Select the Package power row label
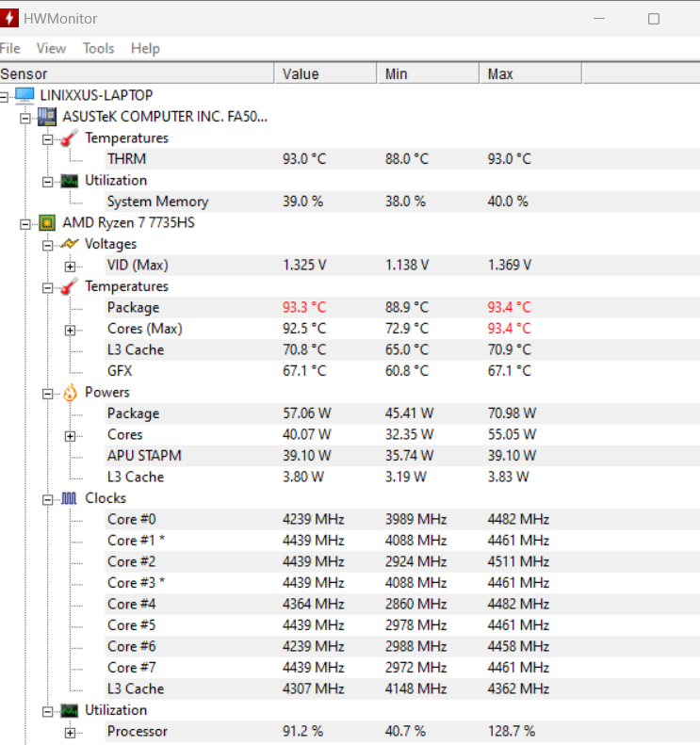Image resolution: width=700 pixels, height=745 pixels. 134,413
